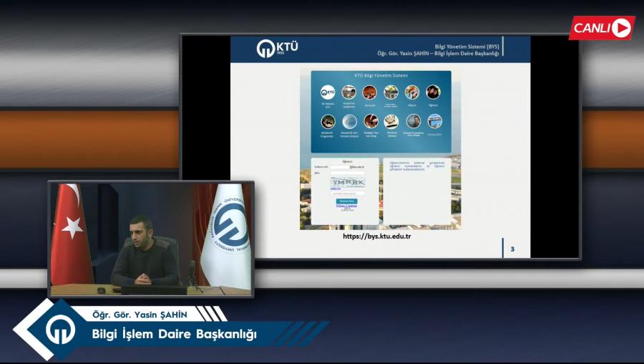Click the YMRRK captcha image
Viewport: 644px width, 364px height.
[x=347, y=182]
